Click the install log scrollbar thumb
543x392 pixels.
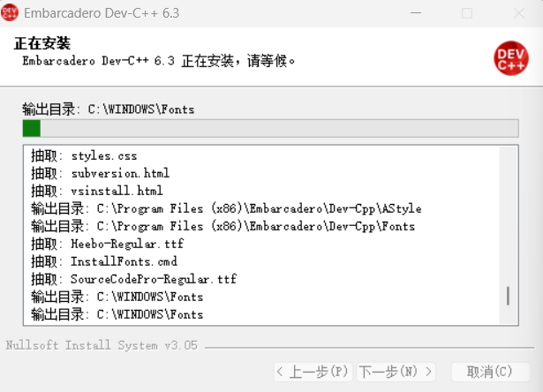pos(508,296)
